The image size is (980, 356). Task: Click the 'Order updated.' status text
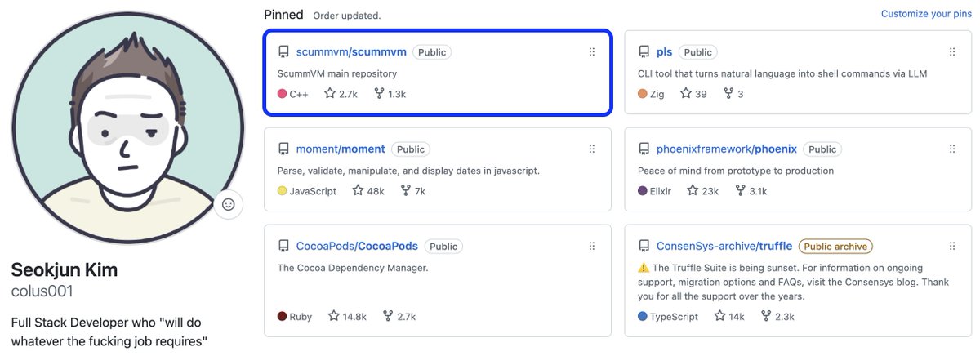click(x=347, y=16)
